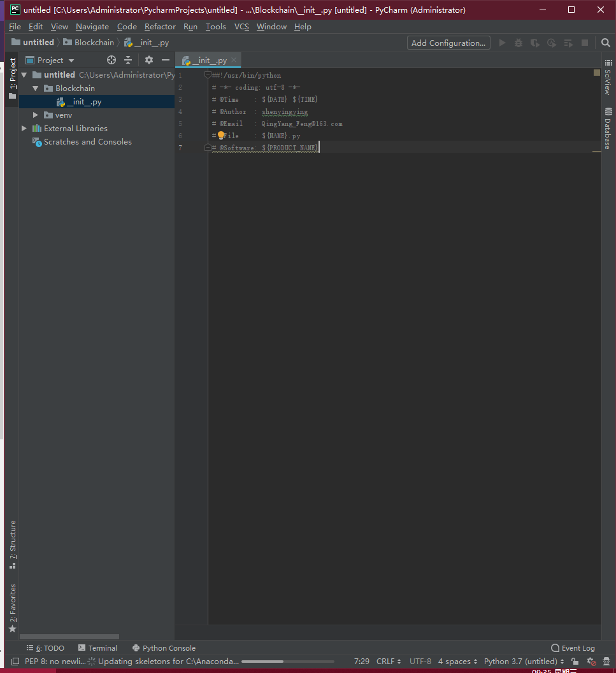The image size is (616, 673).
Task: Click Blockchain breadcrumb in navigation bar
Action: tap(89, 43)
